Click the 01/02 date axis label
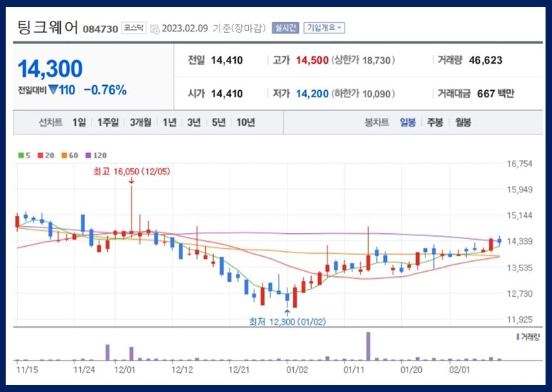The image size is (552, 392). click(297, 370)
